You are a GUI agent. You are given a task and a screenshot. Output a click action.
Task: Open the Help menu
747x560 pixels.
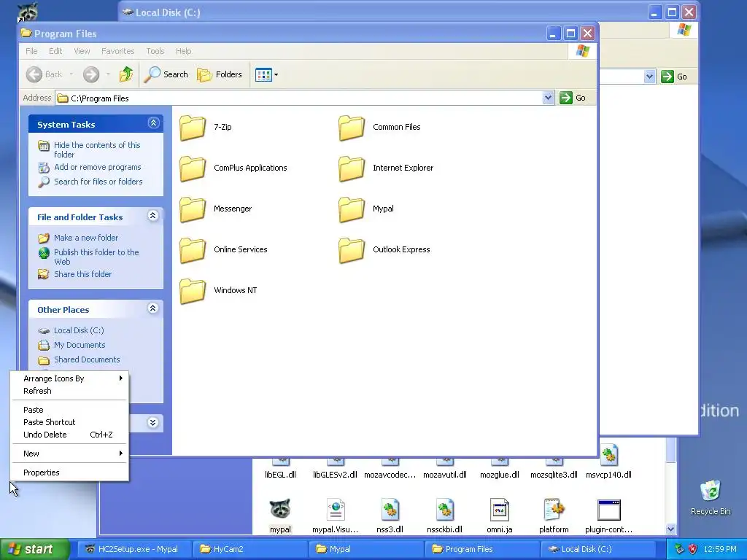click(183, 51)
